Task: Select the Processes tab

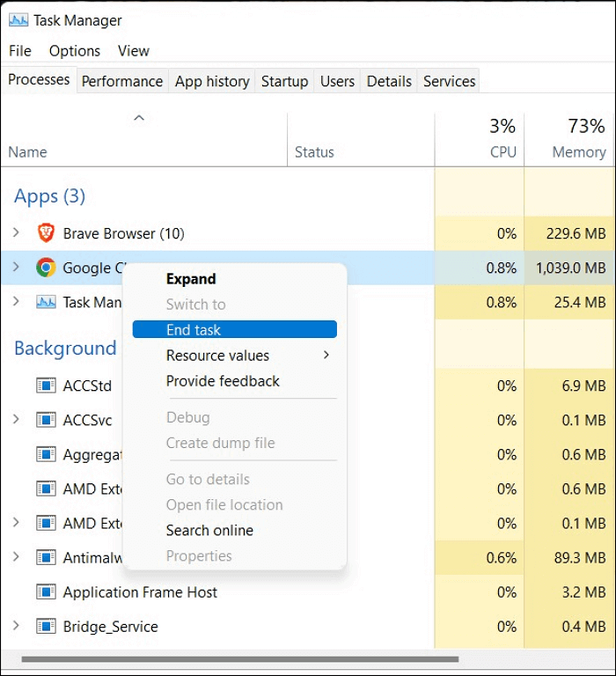Action: (39, 79)
